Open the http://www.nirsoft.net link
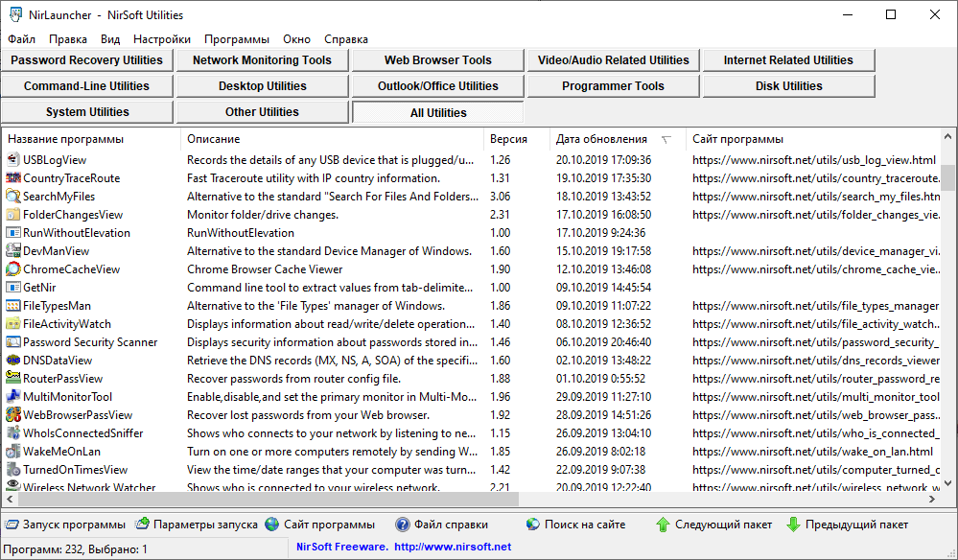This screenshot has width=958, height=560. [452, 548]
